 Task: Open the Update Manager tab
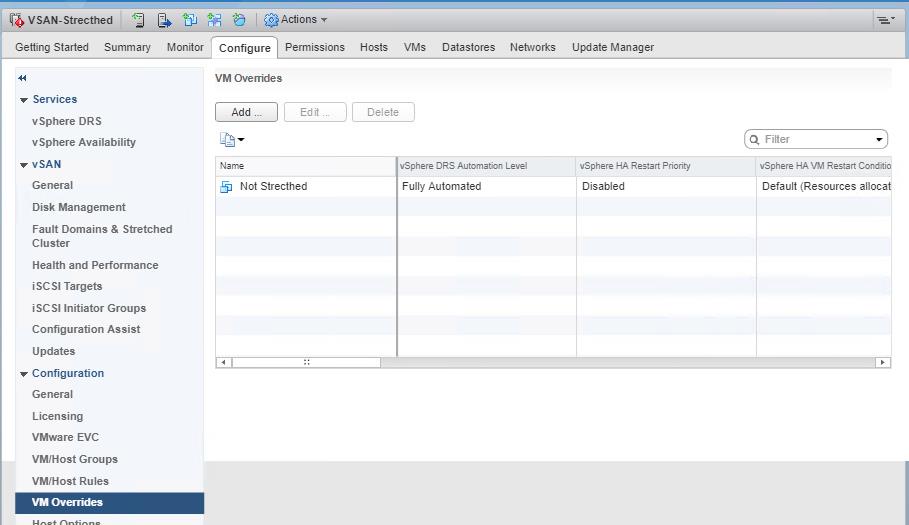point(613,47)
